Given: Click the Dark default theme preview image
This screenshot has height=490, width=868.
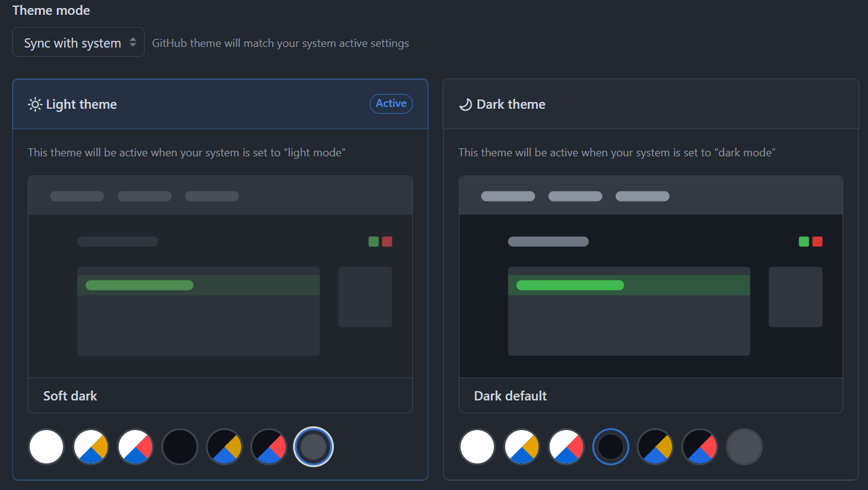Looking at the screenshot, I should tap(650, 277).
